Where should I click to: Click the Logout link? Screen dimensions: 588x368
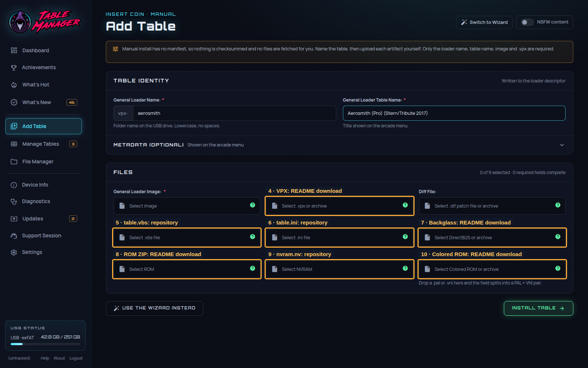click(x=76, y=358)
